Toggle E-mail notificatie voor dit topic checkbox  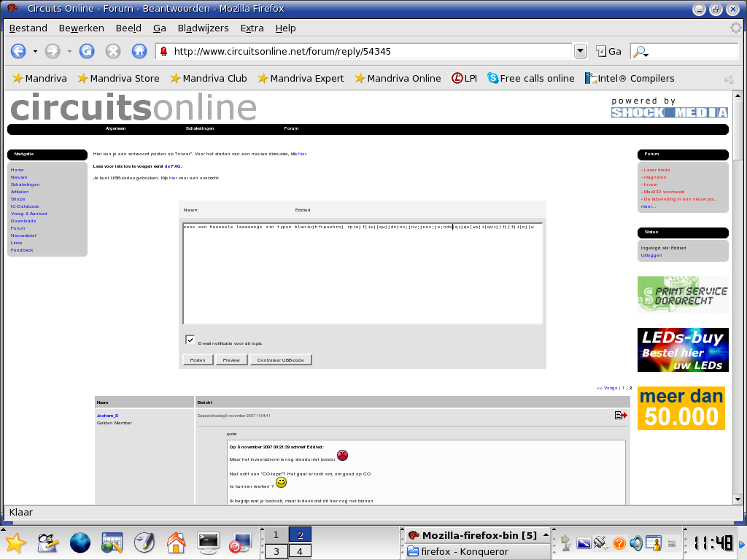[x=190, y=340]
